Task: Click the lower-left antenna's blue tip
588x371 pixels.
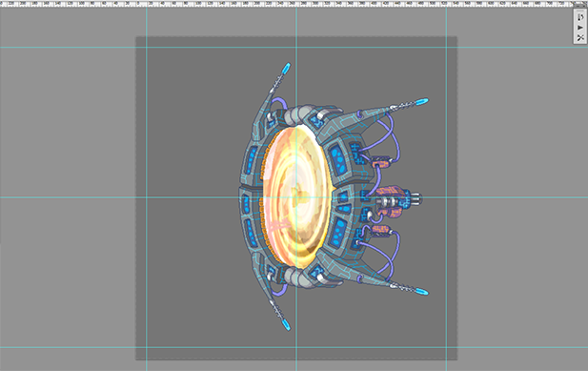Action: (286, 324)
